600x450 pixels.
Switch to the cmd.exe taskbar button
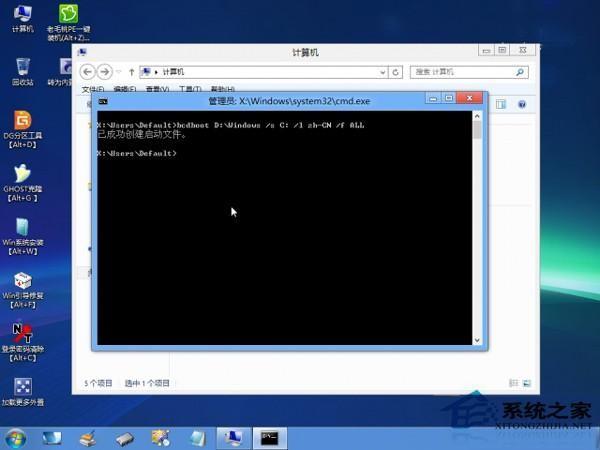coord(269,438)
